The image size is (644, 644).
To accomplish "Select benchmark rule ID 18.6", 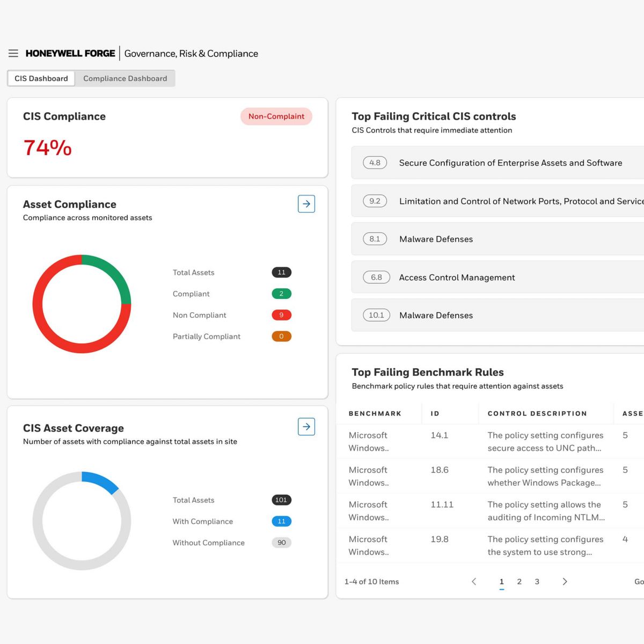I will [x=440, y=470].
